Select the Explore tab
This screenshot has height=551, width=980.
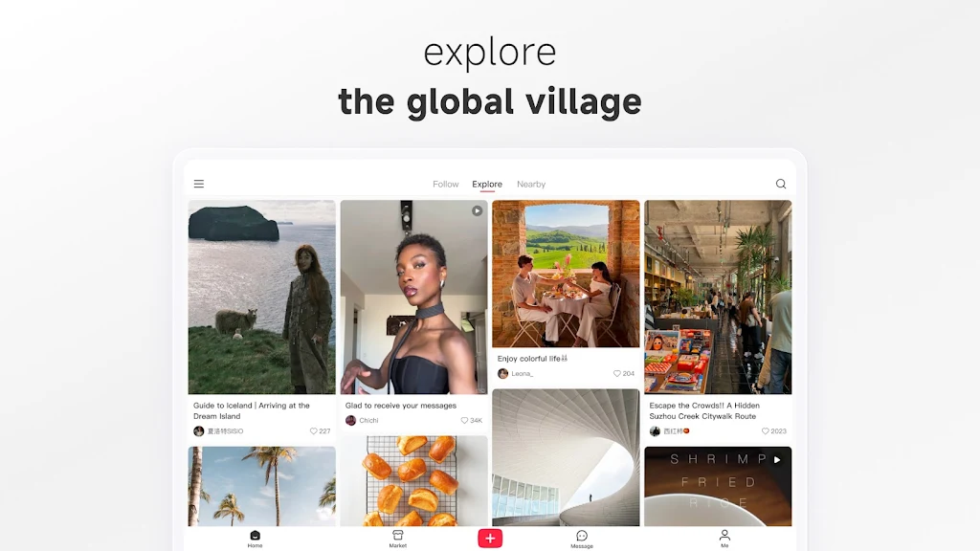(487, 185)
